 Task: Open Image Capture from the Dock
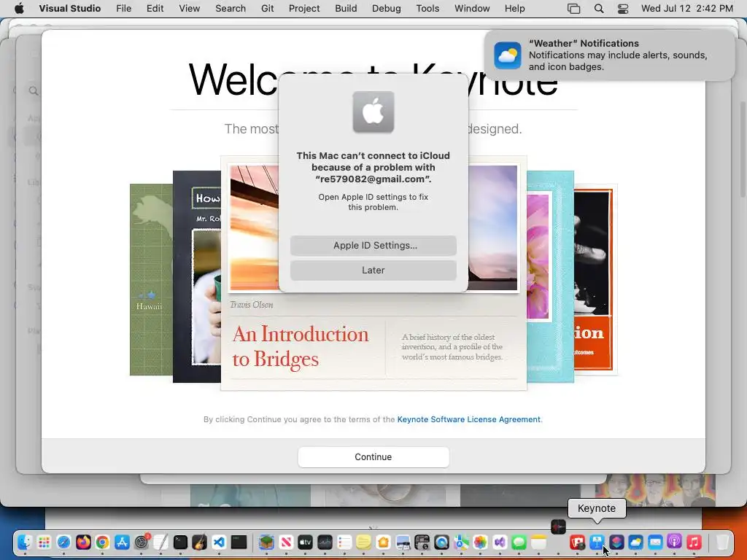pyautogui.click(x=422, y=542)
